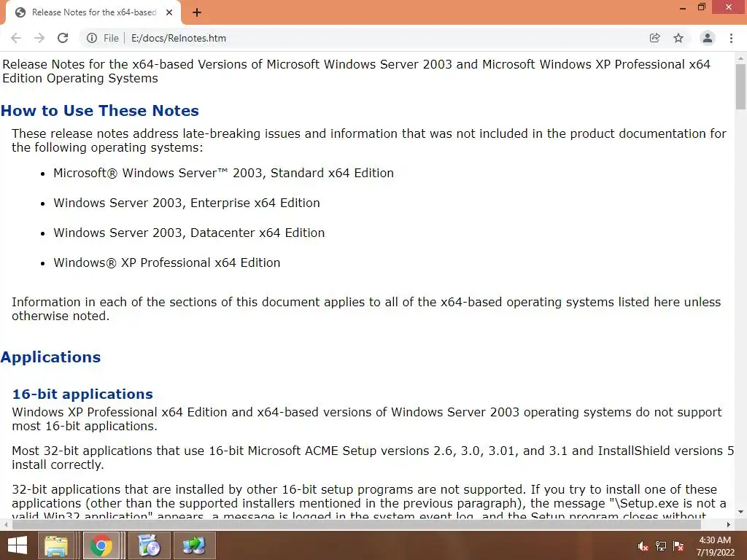
Task: Click the muted volume tray icon
Action: [643, 546]
